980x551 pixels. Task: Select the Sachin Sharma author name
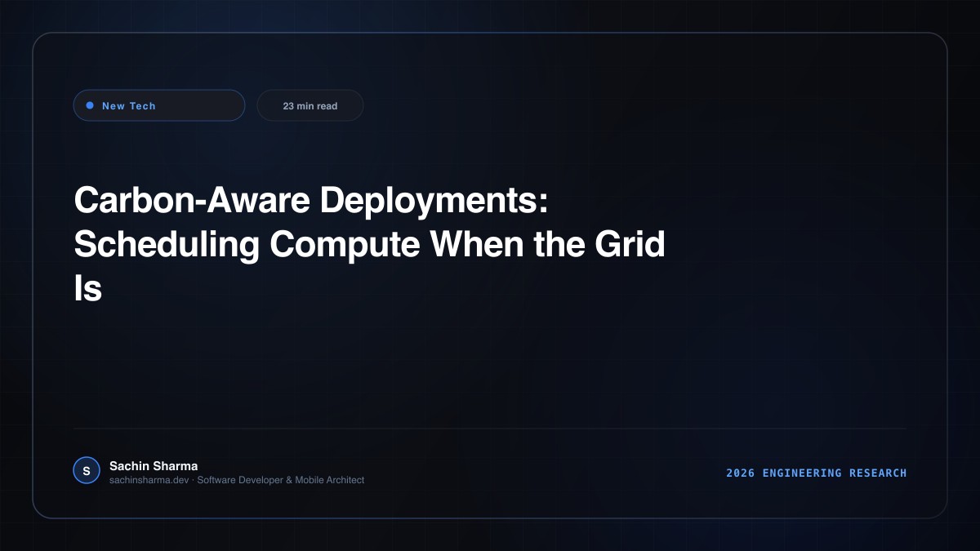point(154,465)
